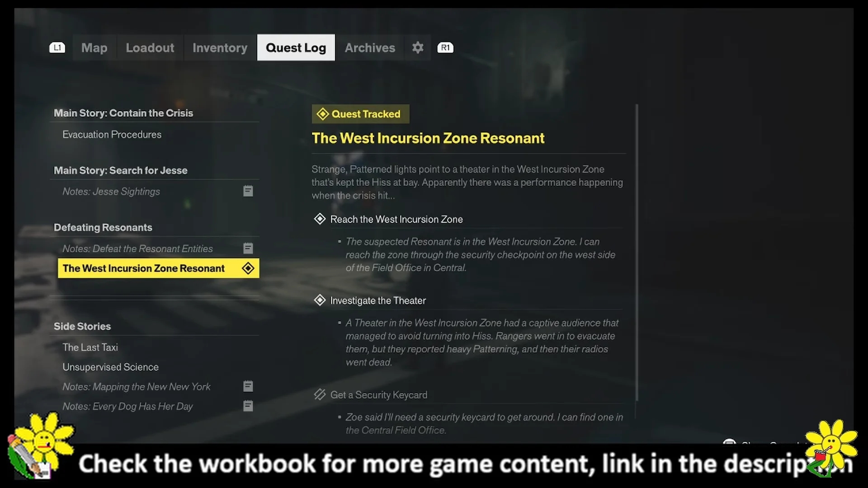This screenshot has height=488, width=868.
Task: Open the Archives tab
Action: click(370, 47)
